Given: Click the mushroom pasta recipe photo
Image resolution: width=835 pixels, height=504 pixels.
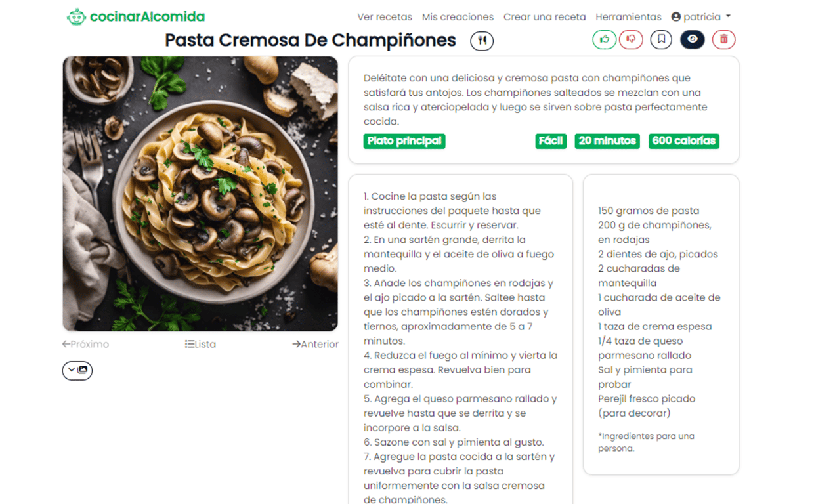Looking at the screenshot, I should 200,194.
